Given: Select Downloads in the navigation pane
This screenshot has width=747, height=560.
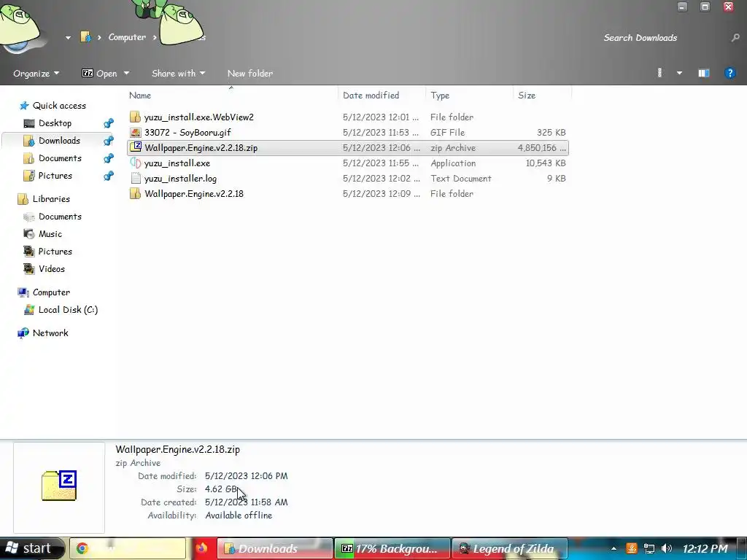Looking at the screenshot, I should coord(59,141).
